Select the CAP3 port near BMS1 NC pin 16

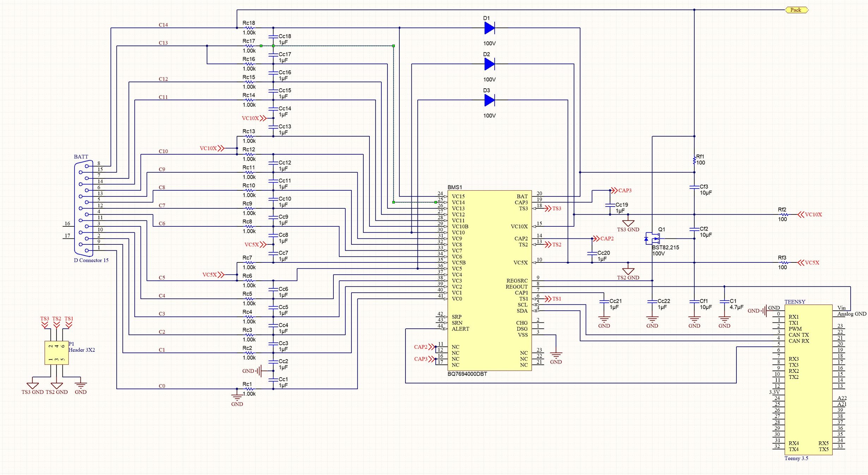point(424,359)
